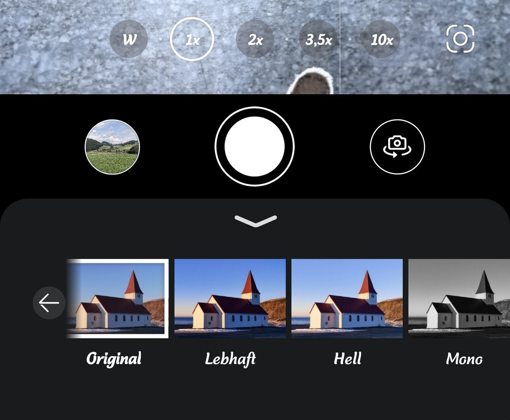Collapse the filter panel with the chevron

(x=255, y=221)
